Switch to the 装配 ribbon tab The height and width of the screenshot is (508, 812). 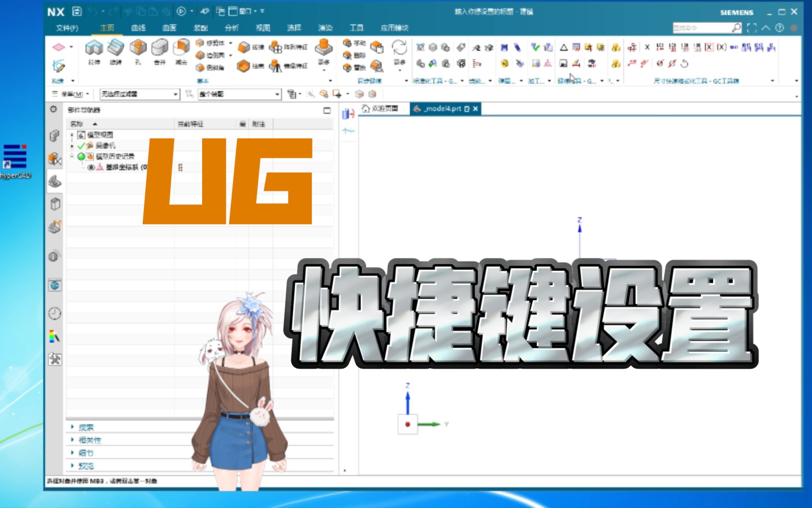click(201, 28)
